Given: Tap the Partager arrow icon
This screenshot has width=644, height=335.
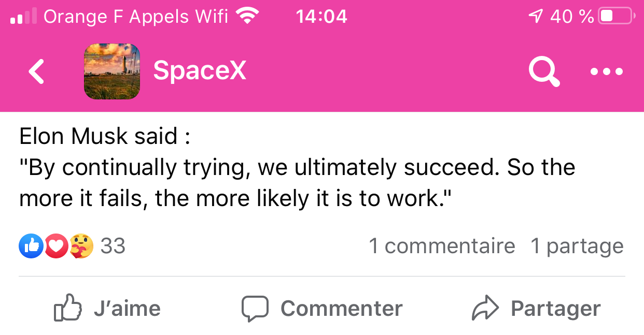Looking at the screenshot, I should point(485,309).
